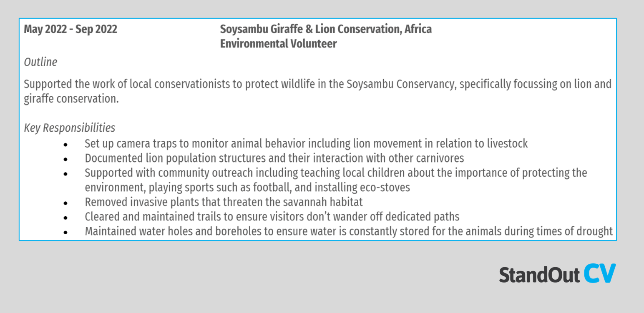Click the bullet dot before 'Documented lion population'

(65, 160)
